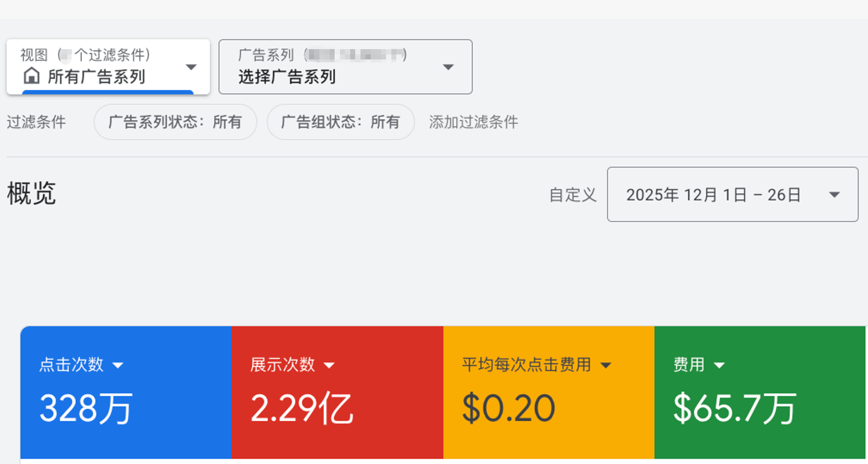Click the 广告系列状态：所有 filter chip
The width and height of the screenshot is (868, 464).
coord(175,122)
